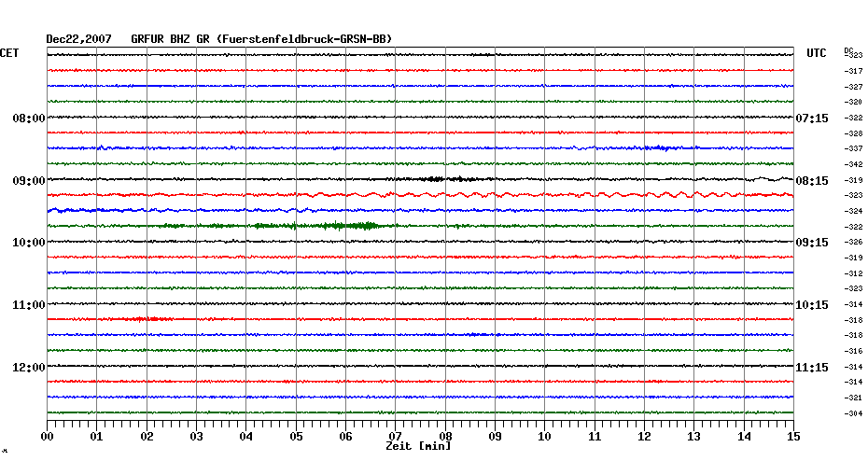Select minute label "04" on the time axis
Screen dimensions: 868x461
pyautogui.click(x=246, y=437)
